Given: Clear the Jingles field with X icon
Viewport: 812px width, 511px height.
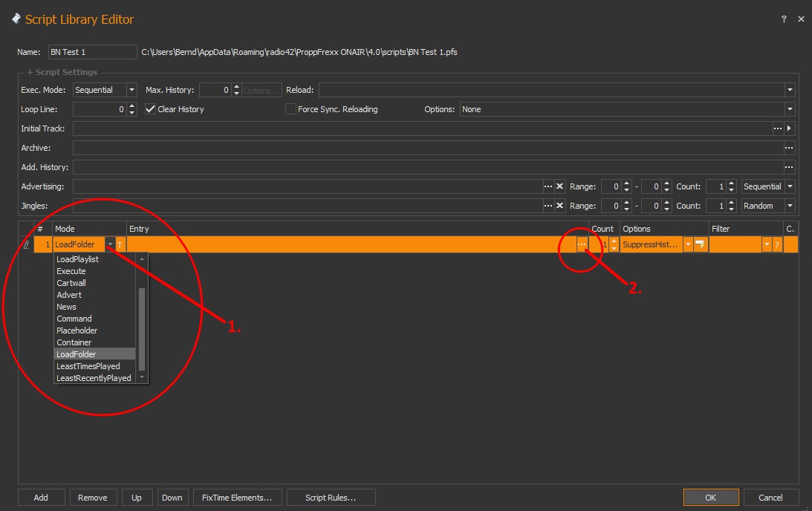Looking at the screenshot, I should point(560,206).
